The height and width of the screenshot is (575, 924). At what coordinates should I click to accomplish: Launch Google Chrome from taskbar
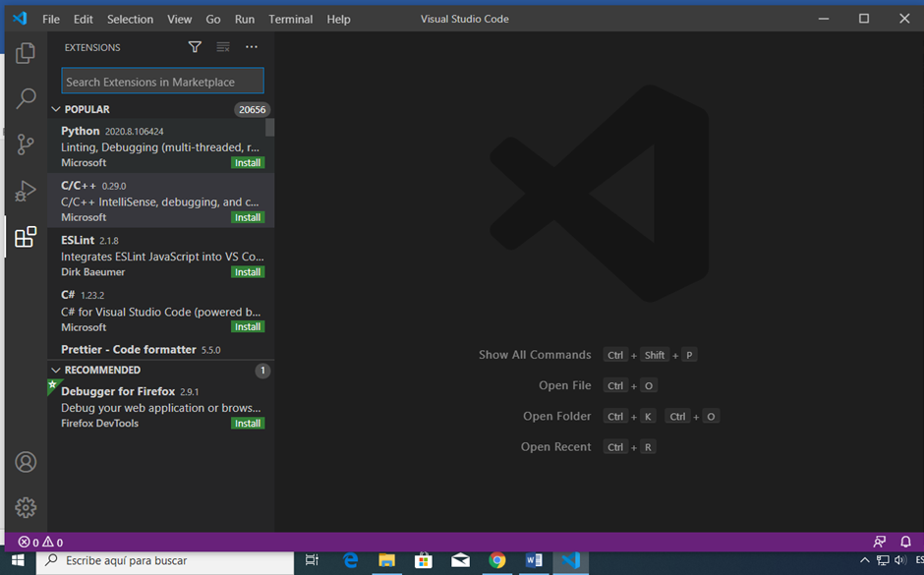(496, 560)
